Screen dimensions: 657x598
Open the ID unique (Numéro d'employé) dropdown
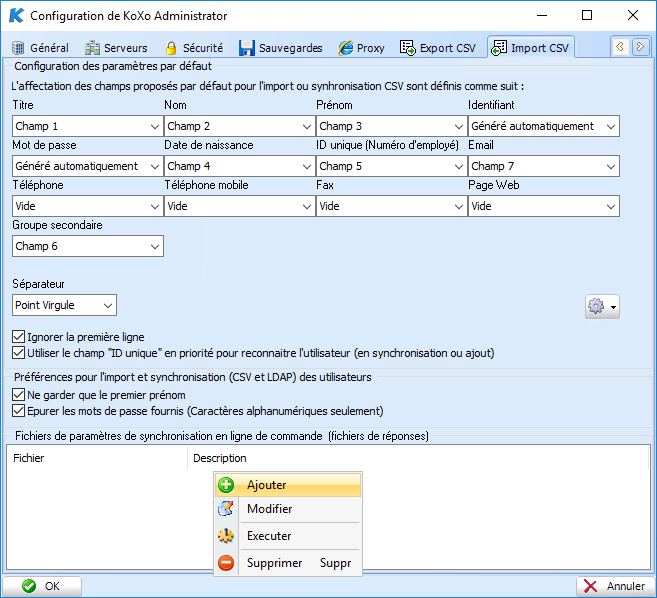click(391, 166)
